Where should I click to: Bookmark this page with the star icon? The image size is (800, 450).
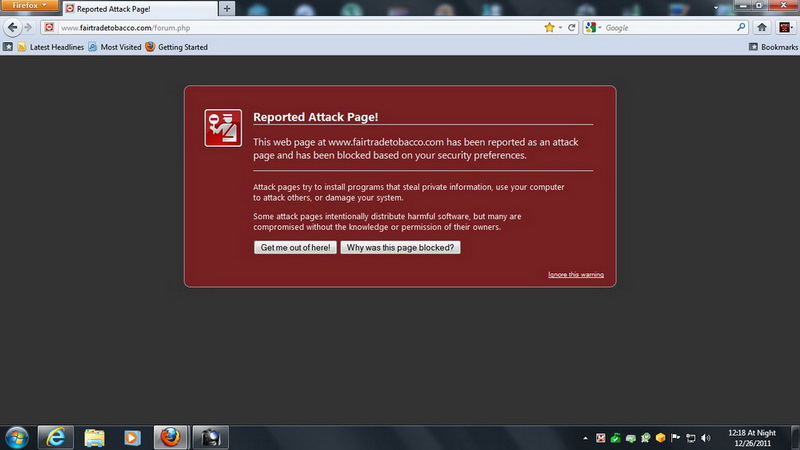click(549, 28)
